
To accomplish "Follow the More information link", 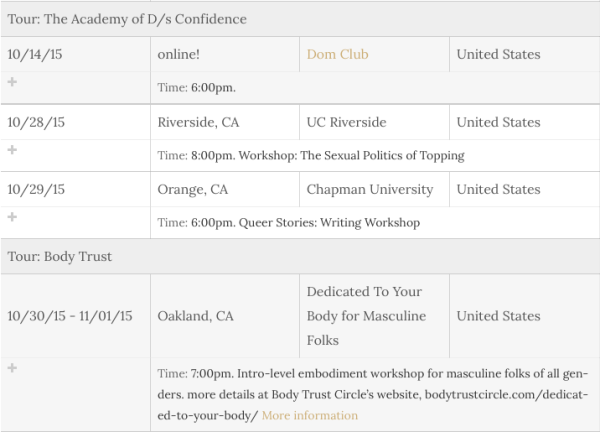I will pyautogui.click(x=309, y=415).
